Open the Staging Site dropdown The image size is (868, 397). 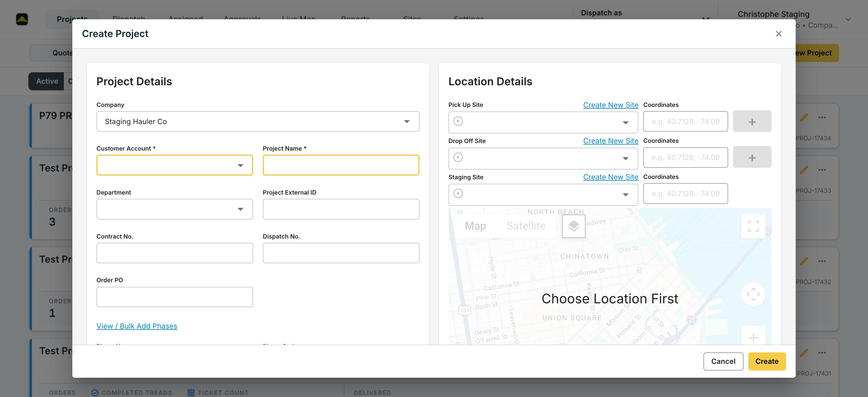click(543, 194)
